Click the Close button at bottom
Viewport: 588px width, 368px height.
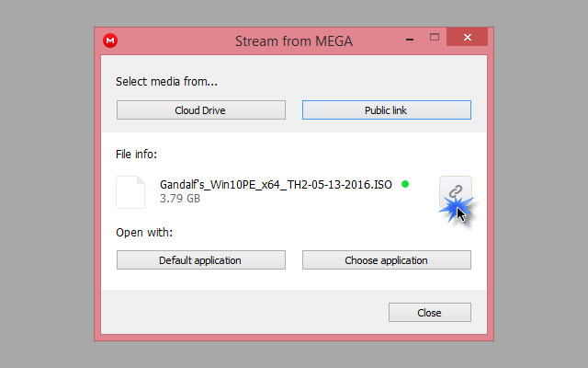point(430,313)
